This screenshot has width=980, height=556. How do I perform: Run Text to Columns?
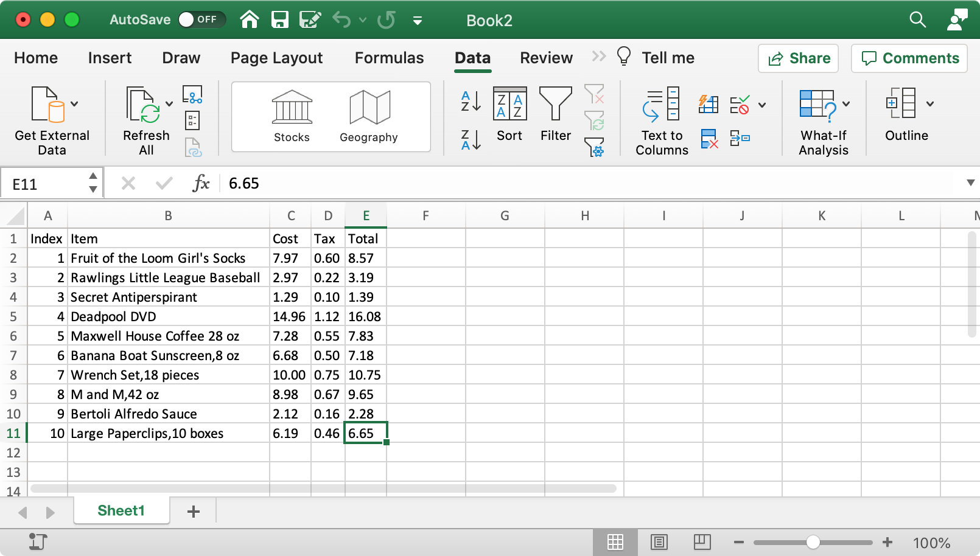tap(662, 120)
